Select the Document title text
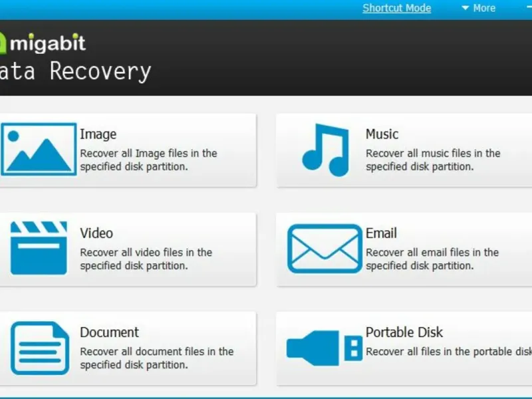Viewport: 532px width, 399px height. coord(109,332)
